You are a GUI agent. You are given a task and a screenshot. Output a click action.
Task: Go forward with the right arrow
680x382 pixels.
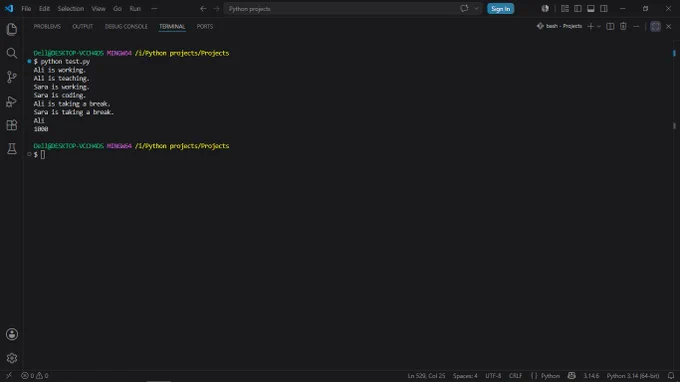click(x=216, y=9)
